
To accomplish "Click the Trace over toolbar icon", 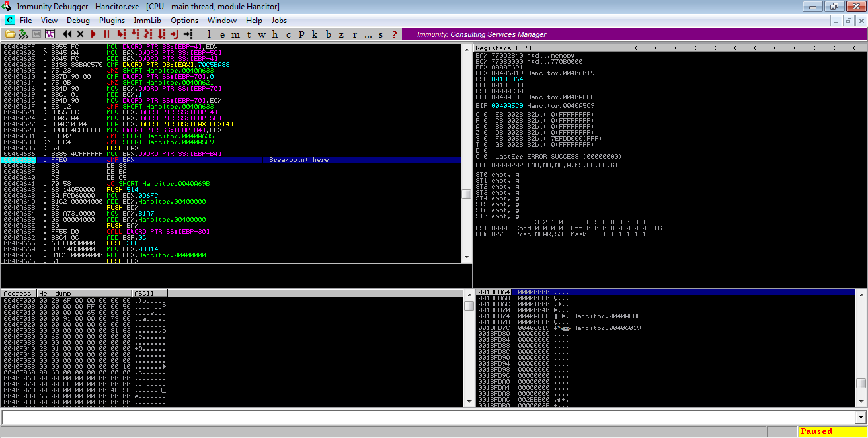I will click(161, 34).
